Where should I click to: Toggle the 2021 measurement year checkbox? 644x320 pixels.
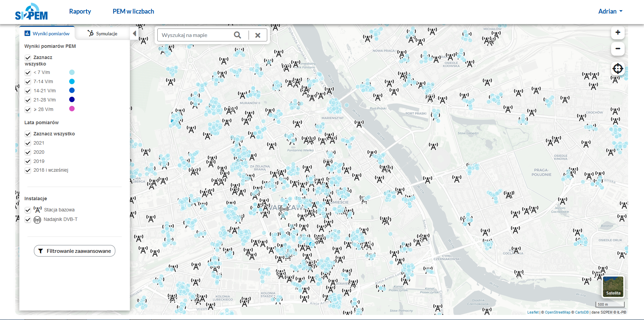(x=28, y=143)
